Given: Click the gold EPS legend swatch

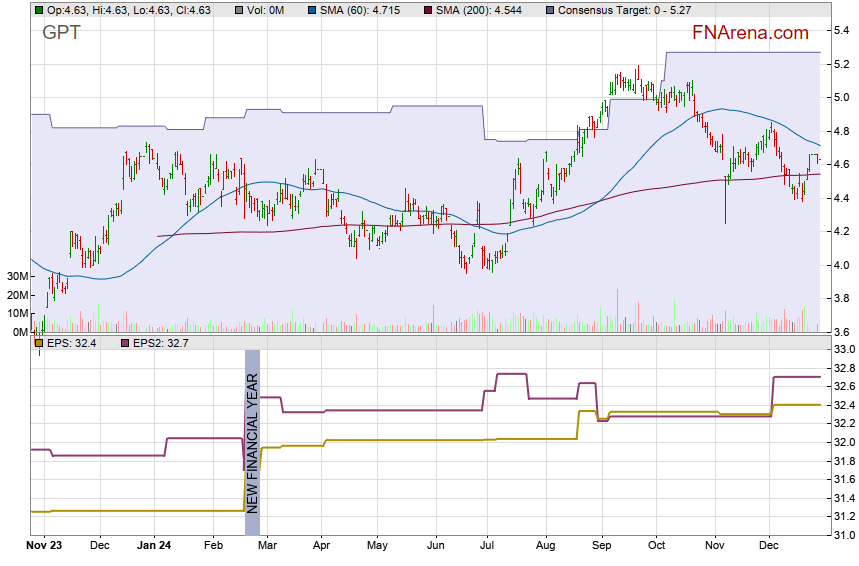Looking at the screenshot, I should tap(38, 342).
